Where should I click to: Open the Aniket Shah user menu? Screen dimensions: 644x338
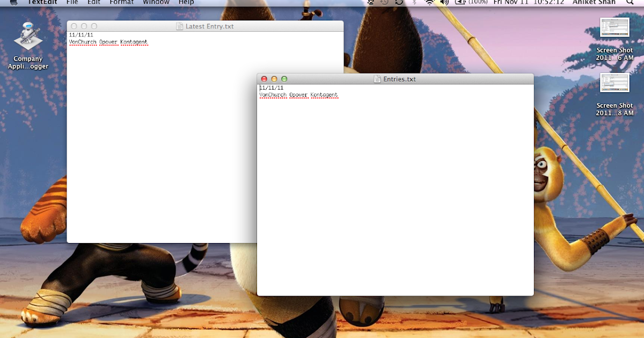[594, 2]
